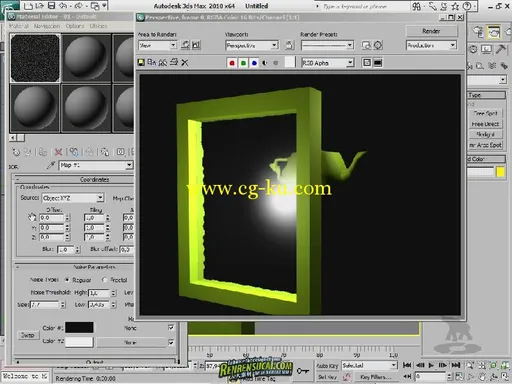Open the Selected key mode dropdown
Viewport: 512px width, 384px height.
coord(370,366)
